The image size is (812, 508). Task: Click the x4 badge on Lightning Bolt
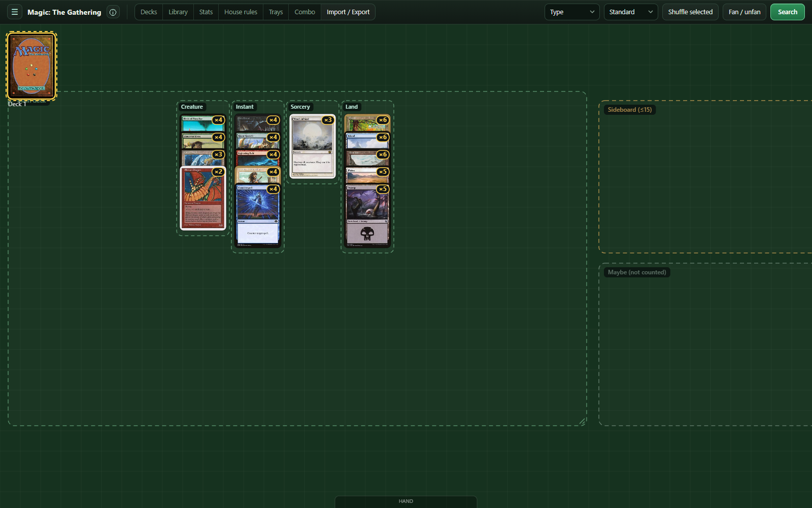click(x=273, y=154)
